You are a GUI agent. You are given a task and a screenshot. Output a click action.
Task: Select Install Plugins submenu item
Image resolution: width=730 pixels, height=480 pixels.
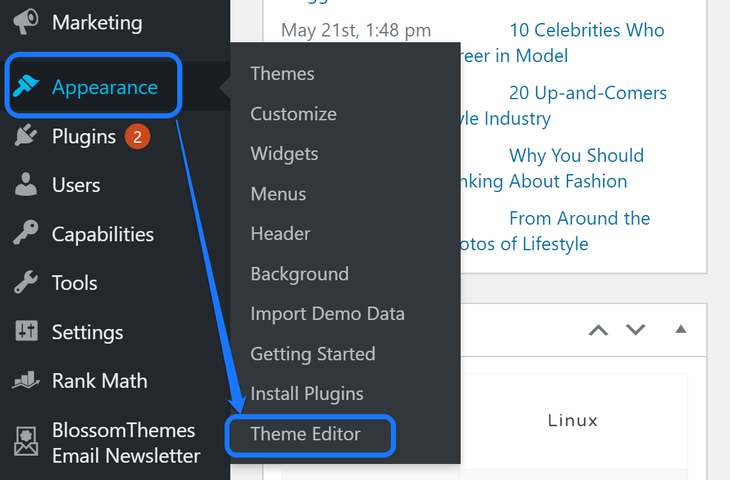coord(307,394)
